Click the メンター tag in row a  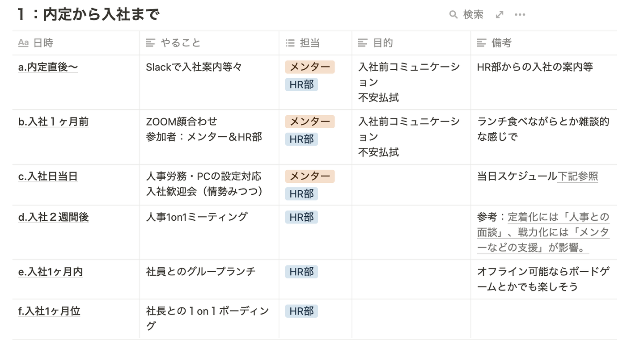pyautogui.click(x=309, y=67)
